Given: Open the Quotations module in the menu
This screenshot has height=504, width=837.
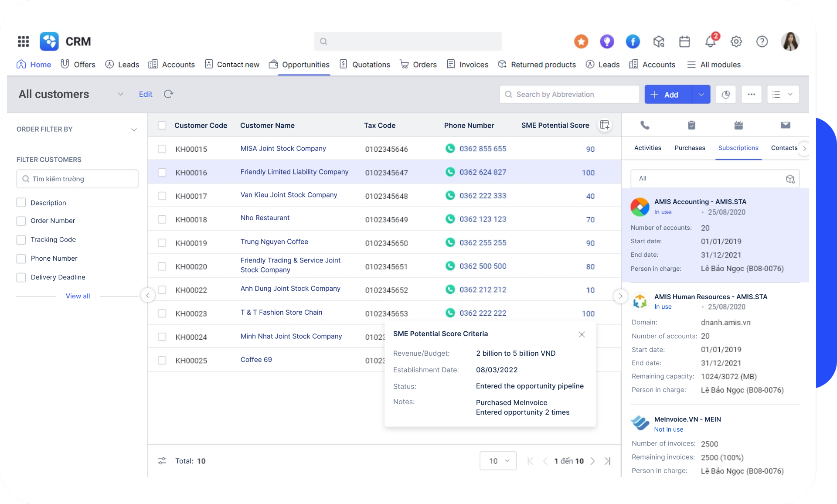Looking at the screenshot, I should click(371, 64).
